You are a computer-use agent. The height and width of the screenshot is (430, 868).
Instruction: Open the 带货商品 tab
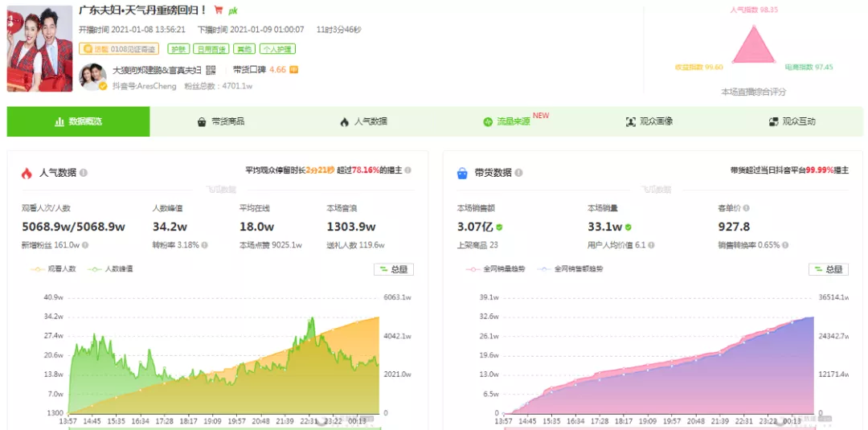(221, 121)
